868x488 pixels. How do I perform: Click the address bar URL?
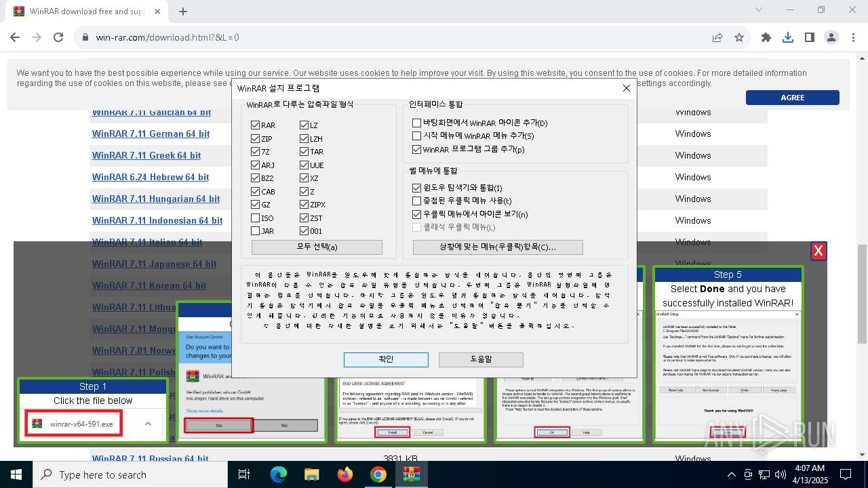point(167,38)
